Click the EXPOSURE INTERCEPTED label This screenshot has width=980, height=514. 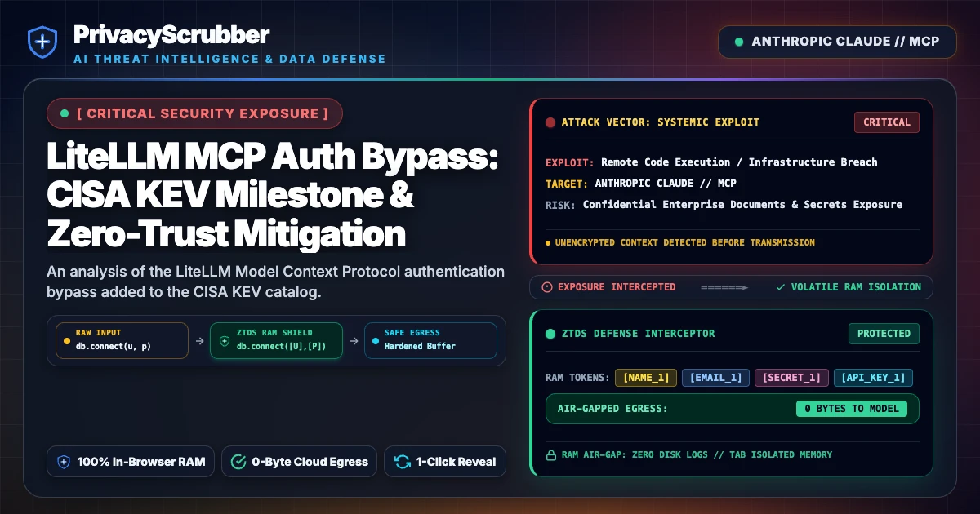click(617, 287)
